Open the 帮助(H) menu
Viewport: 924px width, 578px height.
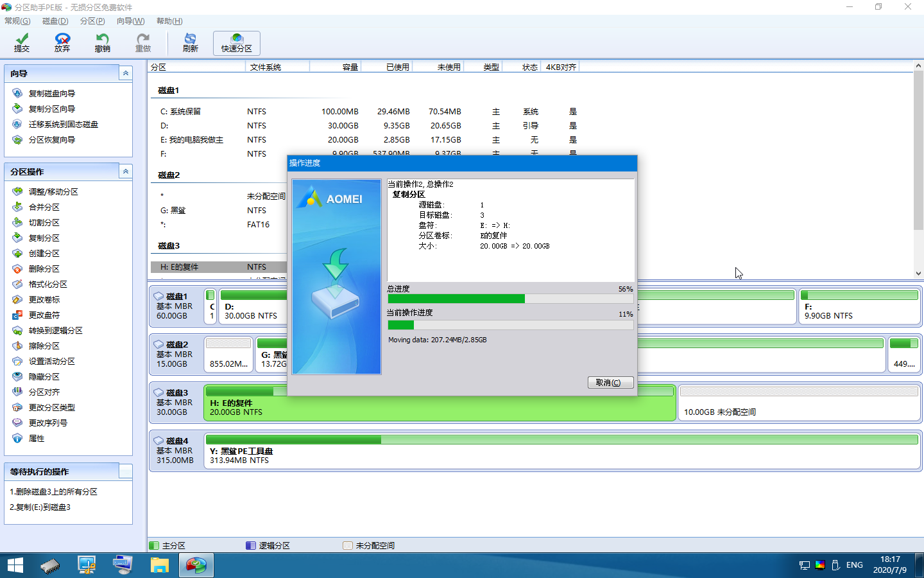(x=169, y=21)
